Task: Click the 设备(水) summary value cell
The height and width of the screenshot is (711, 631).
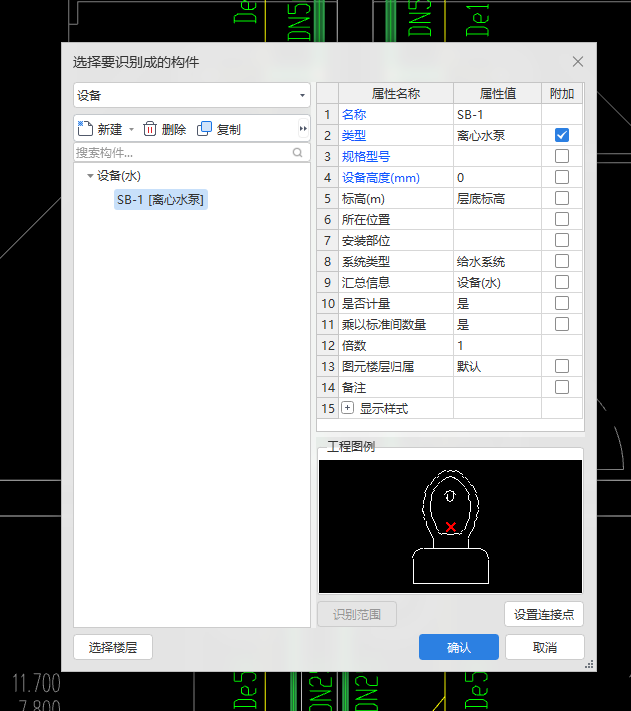Action: point(497,282)
